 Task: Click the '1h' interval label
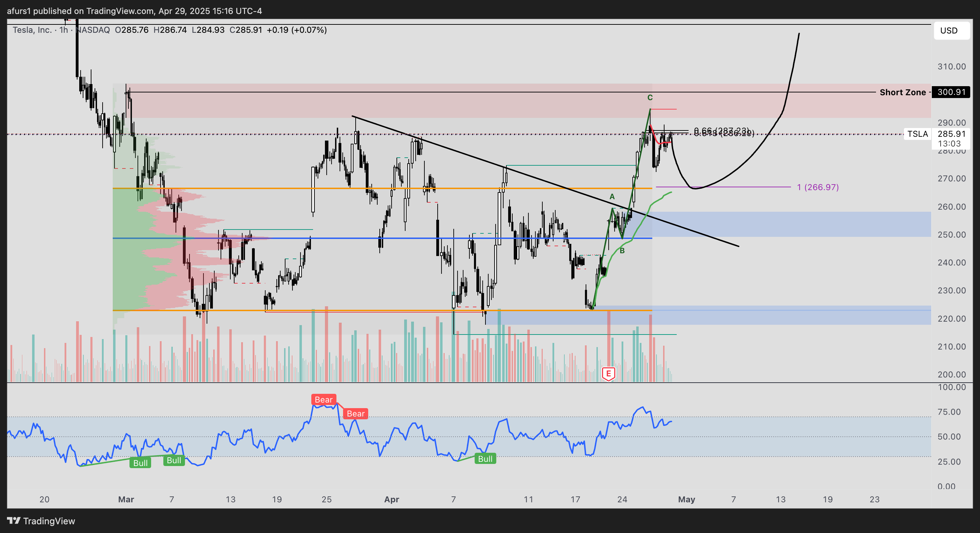point(63,30)
